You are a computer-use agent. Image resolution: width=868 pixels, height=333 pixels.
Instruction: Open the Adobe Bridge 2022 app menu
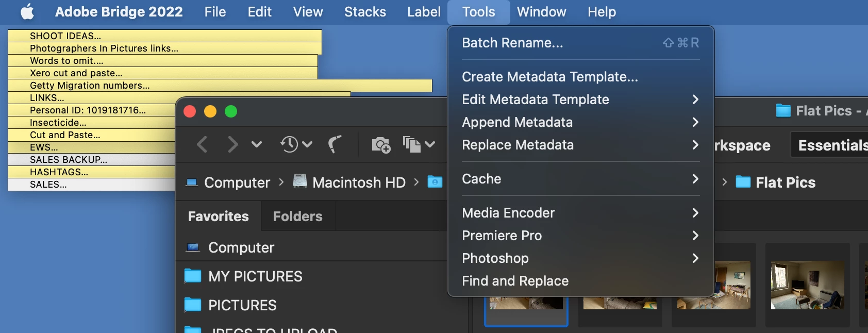[x=119, y=12]
